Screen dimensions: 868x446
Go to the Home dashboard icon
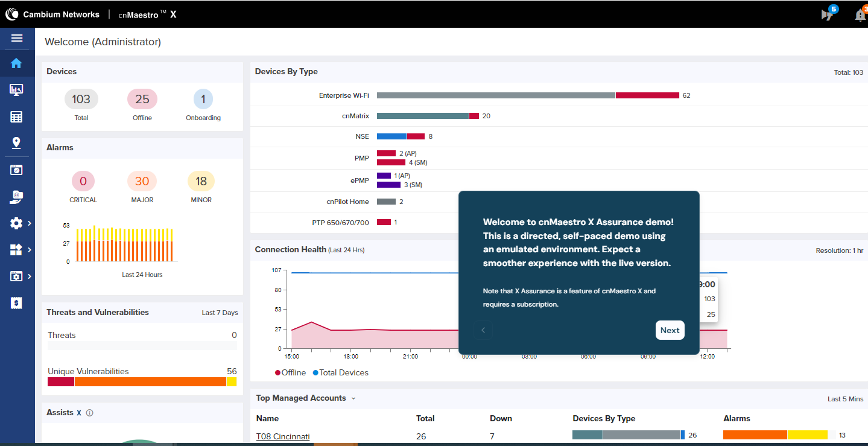coord(16,63)
